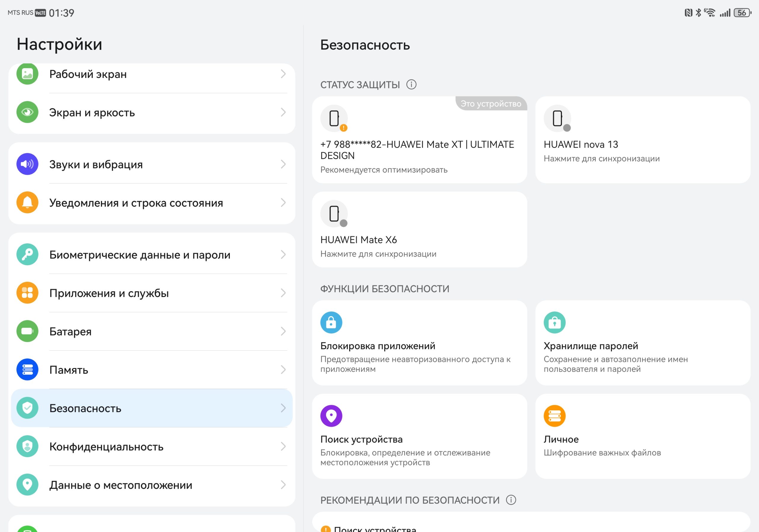The height and width of the screenshot is (532, 759).
Task: Tap the HUAWEI Mate X6 device icon
Action: click(x=334, y=213)
